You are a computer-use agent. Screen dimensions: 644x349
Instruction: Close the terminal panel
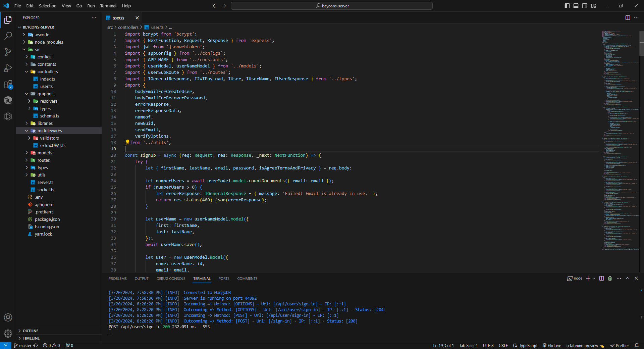[636, 279]
